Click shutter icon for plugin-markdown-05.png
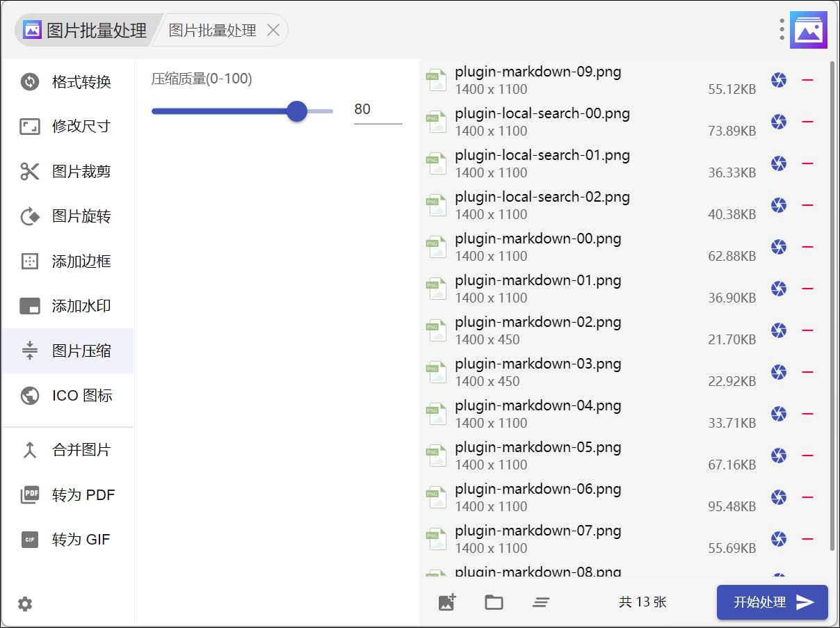The image size is (840, 628). click(779, 456)
